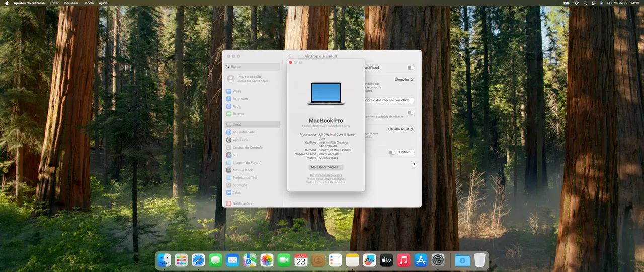Open Launchpad in the Dock
The width and height of the screenshot is (644, 272).
[181, 260]
